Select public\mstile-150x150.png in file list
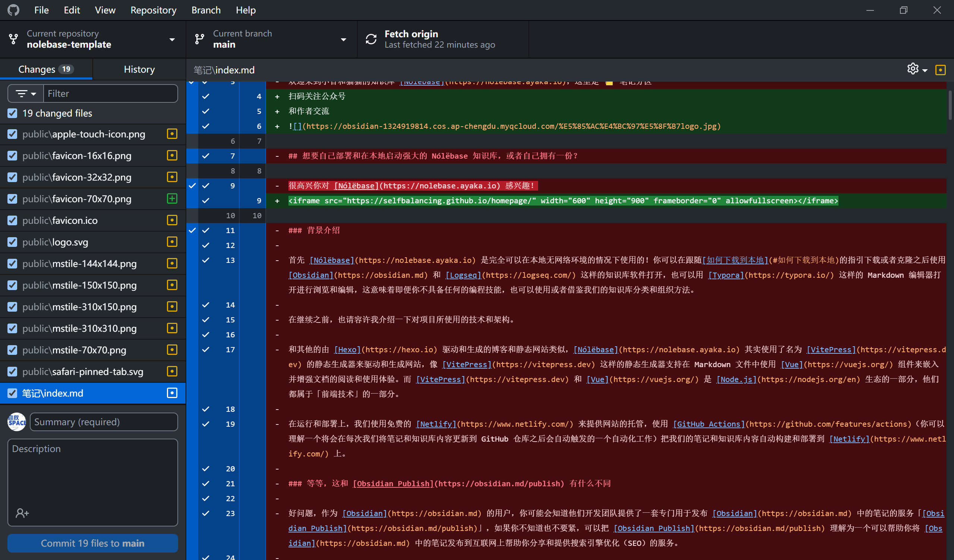The height and width of the screenshot is (560, 954). (93, 285)
